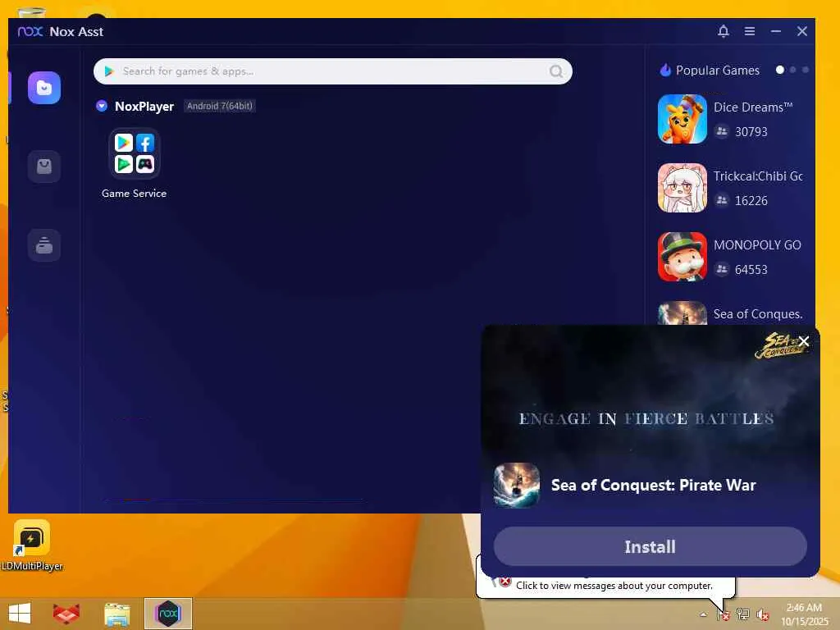Image resolution: width=840 pixels, height=630 pixels.
Task: Click the MONOPOLY GO title
Action: pyautogui.click(x=757, y=244)
